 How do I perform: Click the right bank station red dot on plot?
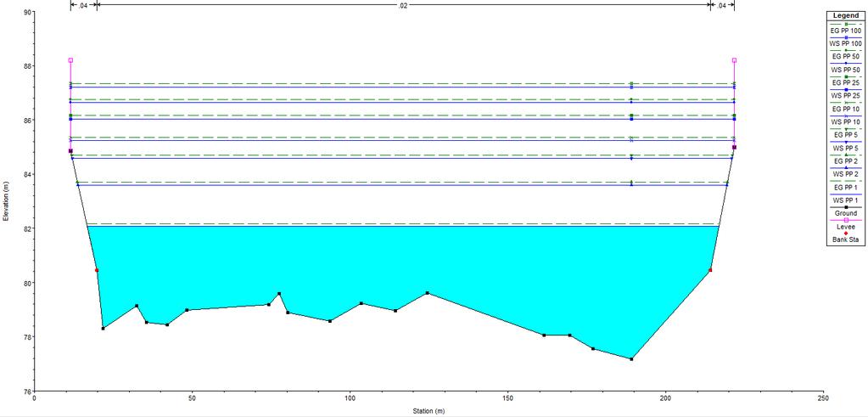point(710,270)
